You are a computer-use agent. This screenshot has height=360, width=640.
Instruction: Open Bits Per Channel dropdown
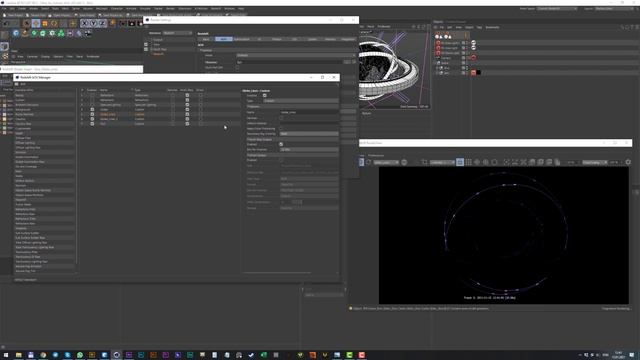click(x=309, y=150)
